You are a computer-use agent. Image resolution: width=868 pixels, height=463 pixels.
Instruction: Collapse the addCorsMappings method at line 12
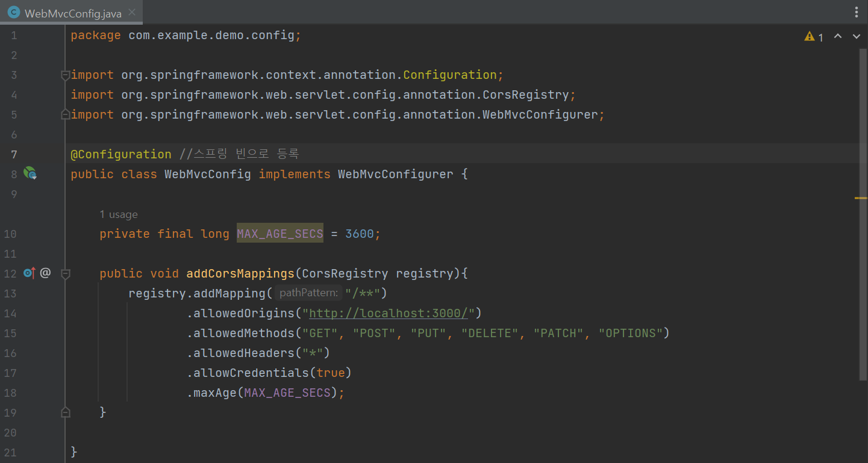click(65, 274)
